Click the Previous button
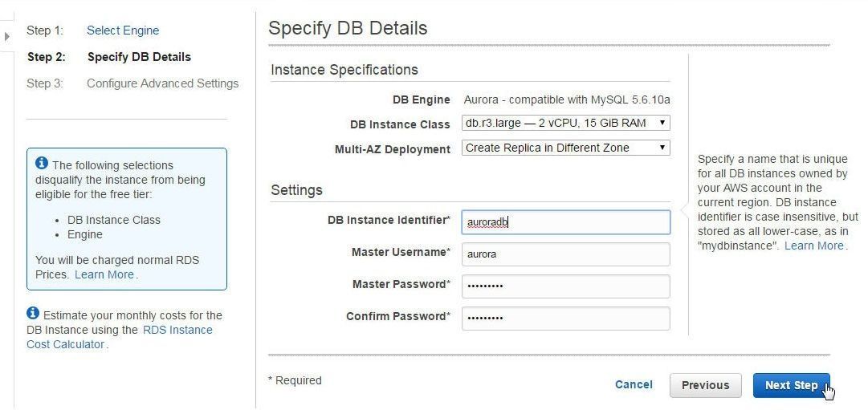The width and height of the screenshot is (868, 410). coord(705,385)
